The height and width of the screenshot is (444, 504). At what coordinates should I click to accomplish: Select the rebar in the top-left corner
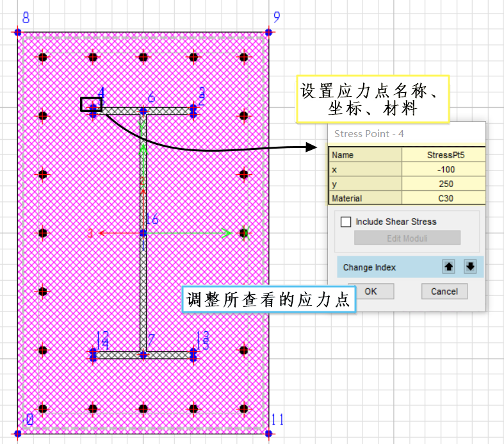pyautogui.click(x=43, y=57)
